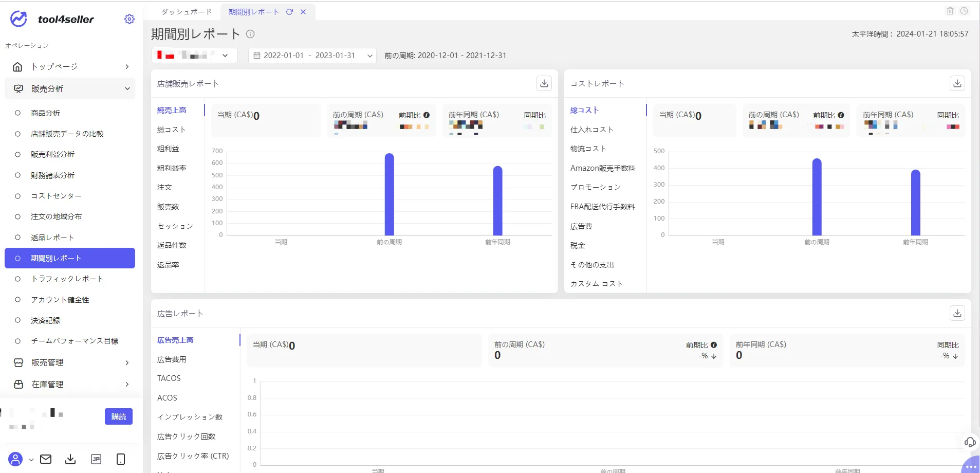The height and width of the screenshot is (473, 980).
Task: Select インプレッション数 metric
Action: pos(190,417)
